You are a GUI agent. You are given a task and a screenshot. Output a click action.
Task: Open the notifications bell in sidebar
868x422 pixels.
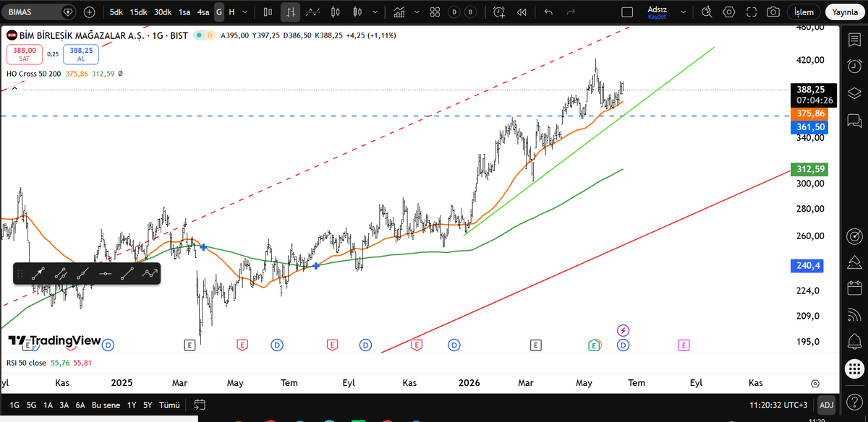pos(854,340)
